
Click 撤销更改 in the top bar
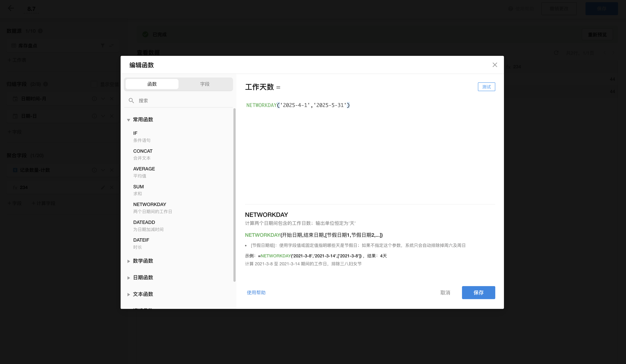[x=559, y=9]
